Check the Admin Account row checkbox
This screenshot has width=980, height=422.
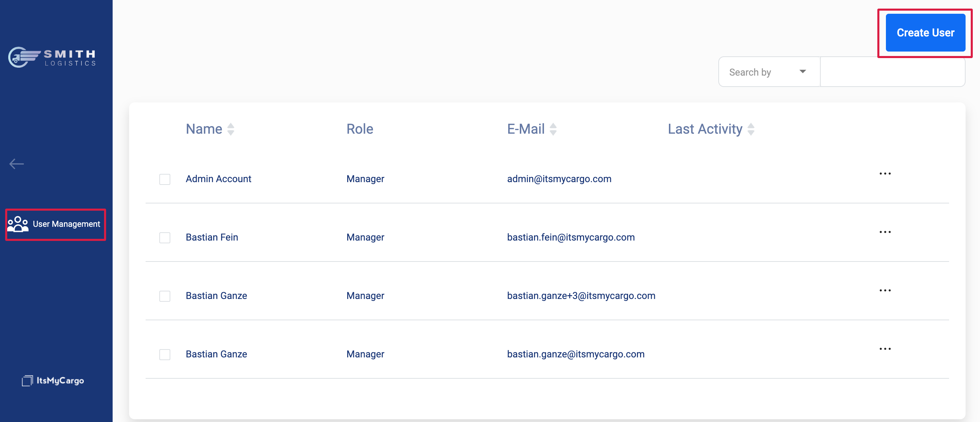[165, 179]
